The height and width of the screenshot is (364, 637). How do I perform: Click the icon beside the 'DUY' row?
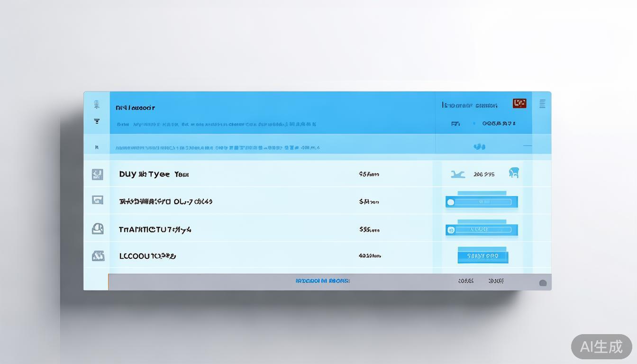click(x=97, y=174)
